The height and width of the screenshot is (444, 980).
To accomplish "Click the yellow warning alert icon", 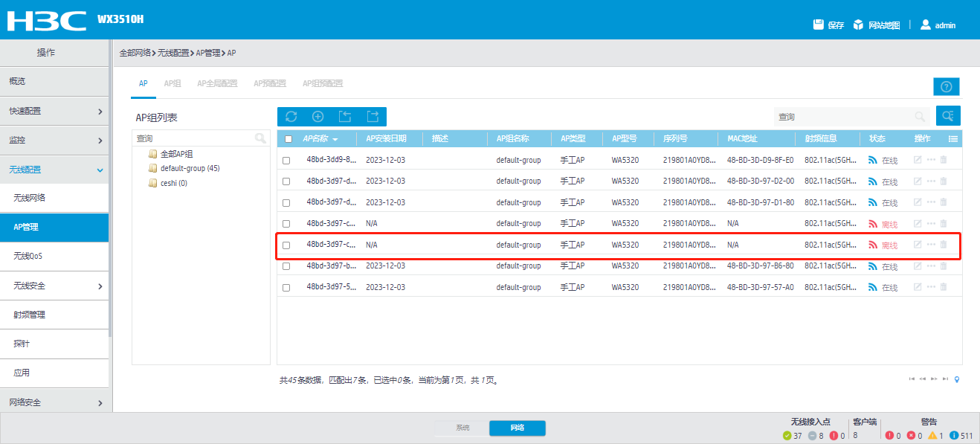I will point(932,435).
